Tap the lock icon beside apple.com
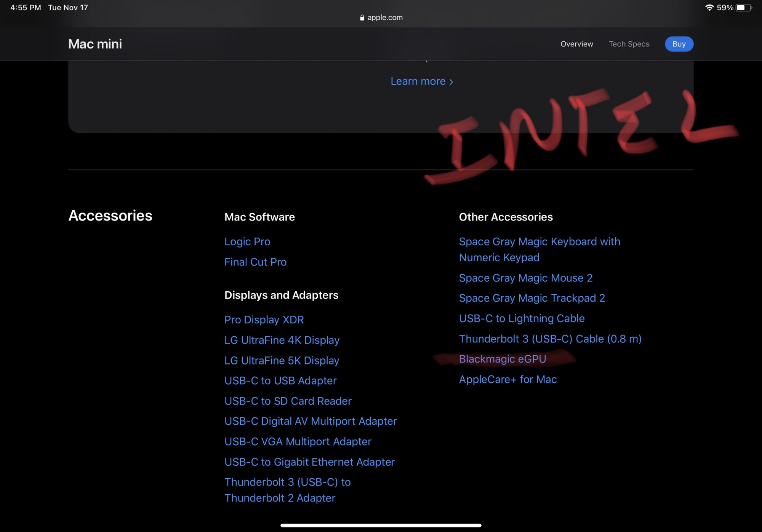 (362, 18)
